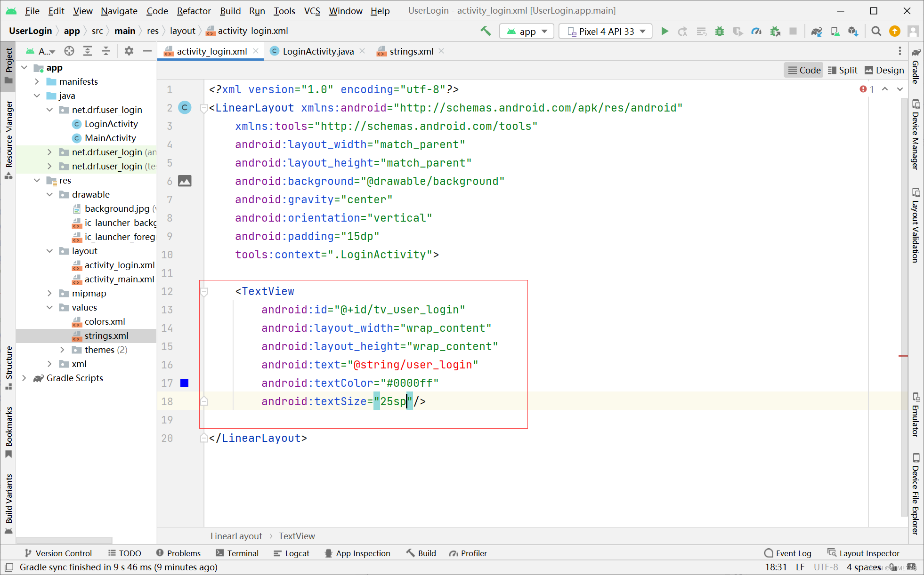The image size is (924, 575).
Task: Toggle the Gradle tool window
Action: coord(916,65)
